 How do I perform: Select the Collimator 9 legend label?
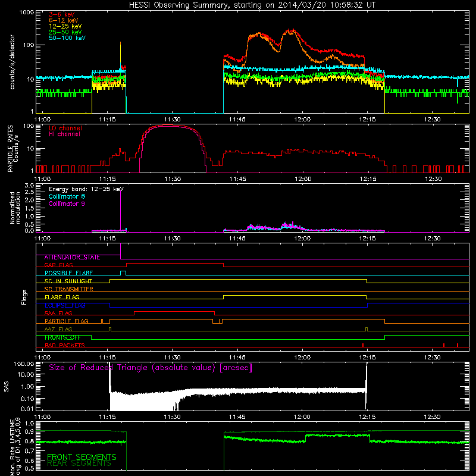coord(67,203)
